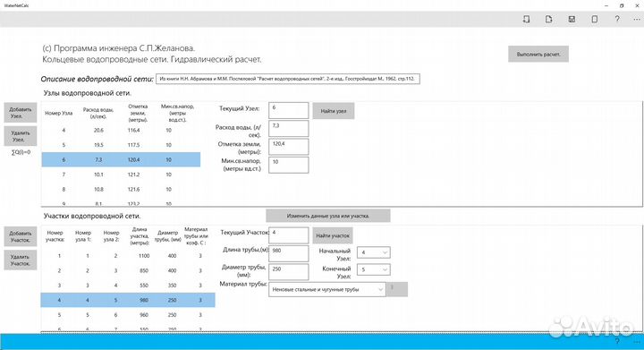
Task: Click Номер участка column header
Action: tap(55, 235)
